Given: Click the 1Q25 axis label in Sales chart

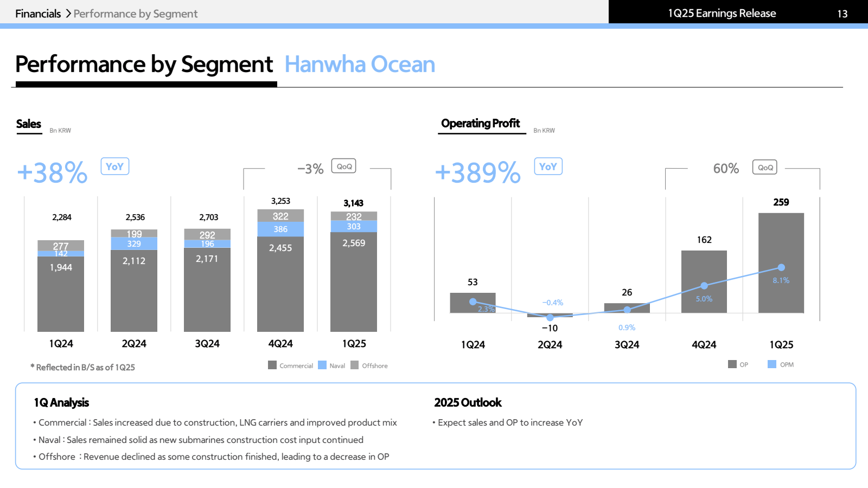Looking at the screenshot, I should pyautogui.click(x=354, y=344).
